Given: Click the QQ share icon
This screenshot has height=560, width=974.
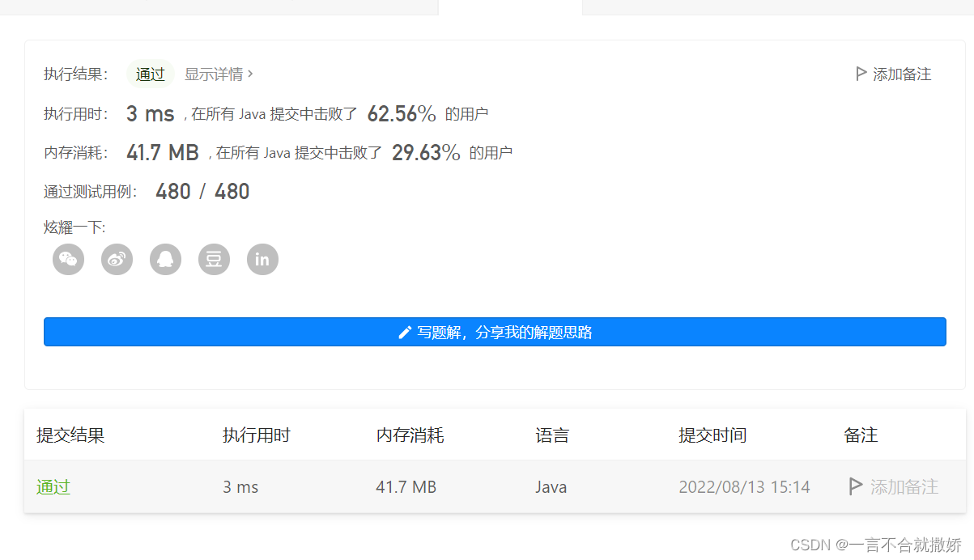Looking at the screenshot, I should (165, 259).
